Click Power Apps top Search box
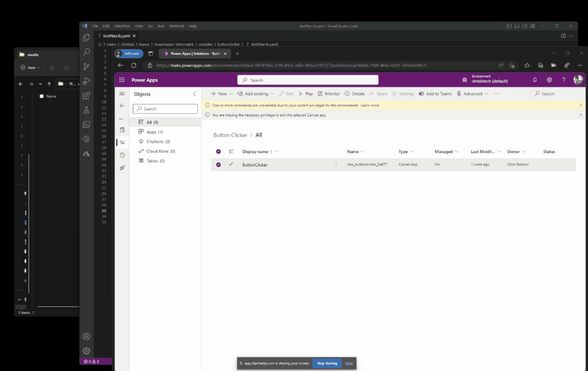This screenshot has height=371, width=588. coord(308,80)
